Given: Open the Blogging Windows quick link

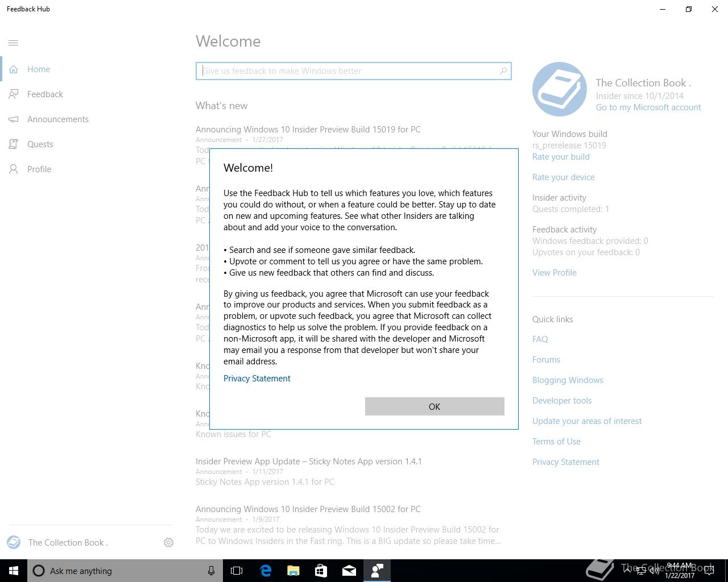Looking at the screenshot, I should 568,380.
